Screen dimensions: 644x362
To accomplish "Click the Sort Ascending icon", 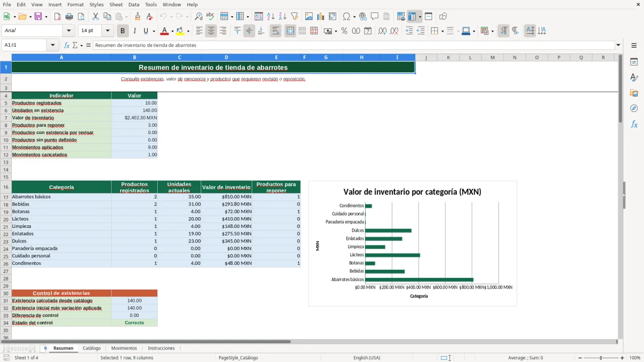I will [271, 17].
